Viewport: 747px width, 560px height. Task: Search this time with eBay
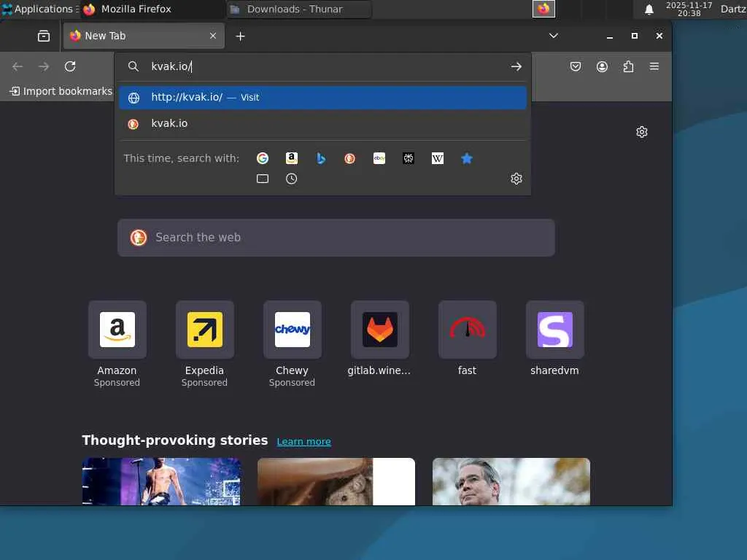pyautogui.click(x=379, y=158)
